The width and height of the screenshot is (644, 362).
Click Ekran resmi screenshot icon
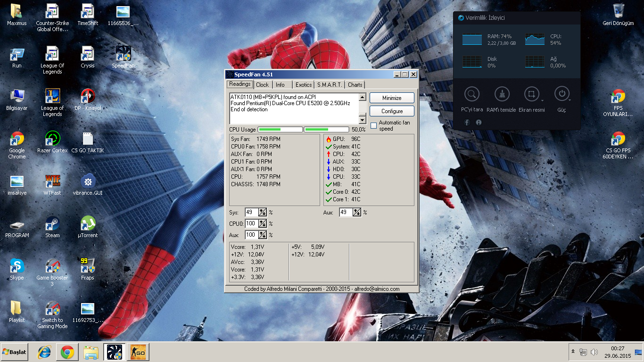click(531, 94)
